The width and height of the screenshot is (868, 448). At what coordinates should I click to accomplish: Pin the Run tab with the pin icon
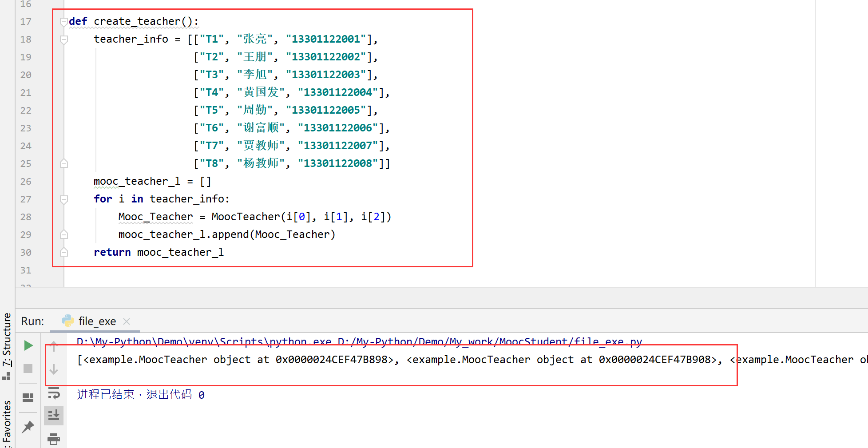(x=28, y=427)
